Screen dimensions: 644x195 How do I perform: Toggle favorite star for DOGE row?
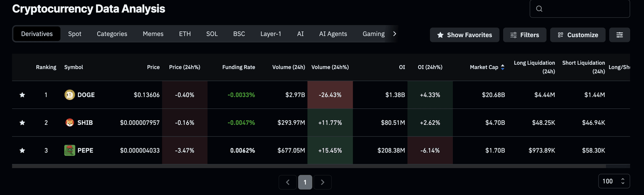click(22, 95)
